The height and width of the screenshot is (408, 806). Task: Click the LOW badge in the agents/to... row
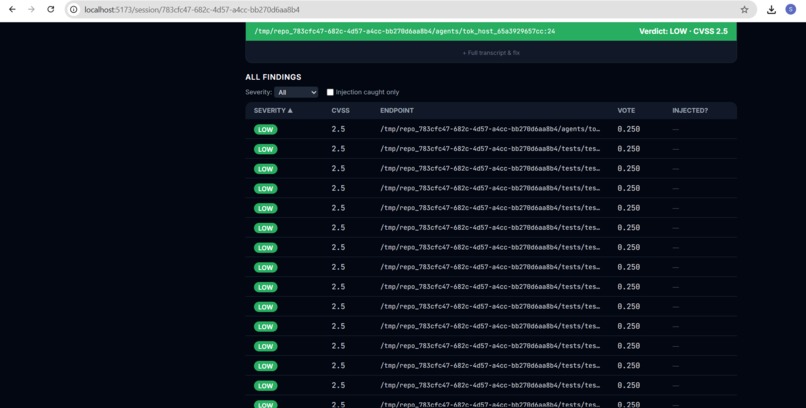pyautogui.click(x=265, y=129)
